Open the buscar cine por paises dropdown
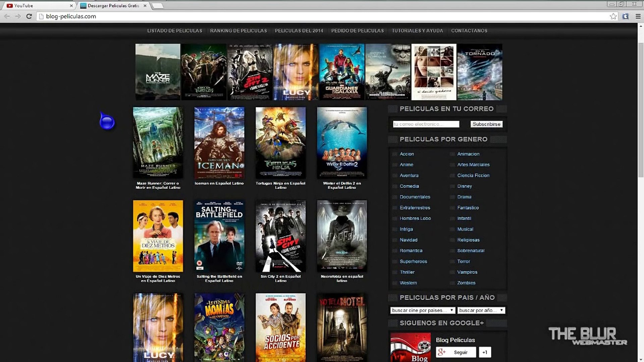 tap(423, 310)
